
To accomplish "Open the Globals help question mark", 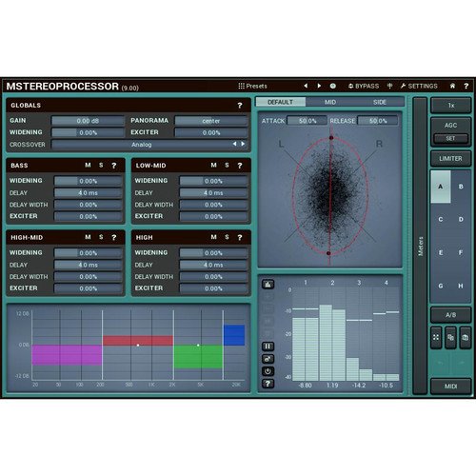I will pyautogui.click(x=240, y=106).
